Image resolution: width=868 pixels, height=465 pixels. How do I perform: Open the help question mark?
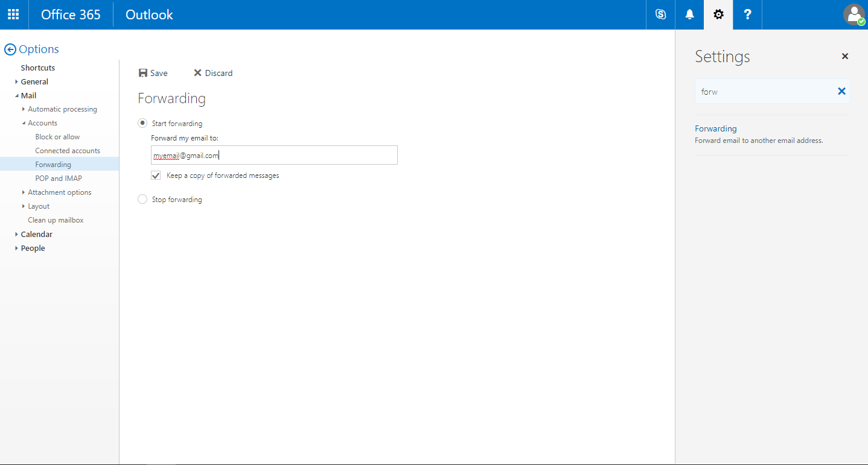point(747,14)
